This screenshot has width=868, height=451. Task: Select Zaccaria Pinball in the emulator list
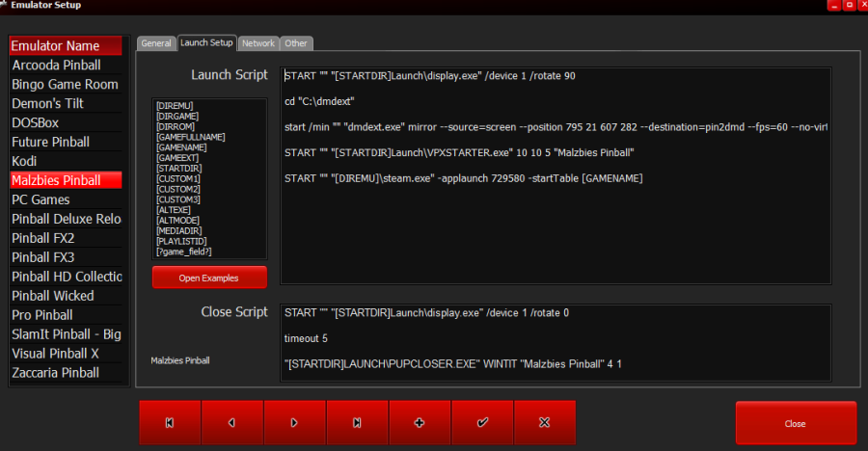coord(55,373)
